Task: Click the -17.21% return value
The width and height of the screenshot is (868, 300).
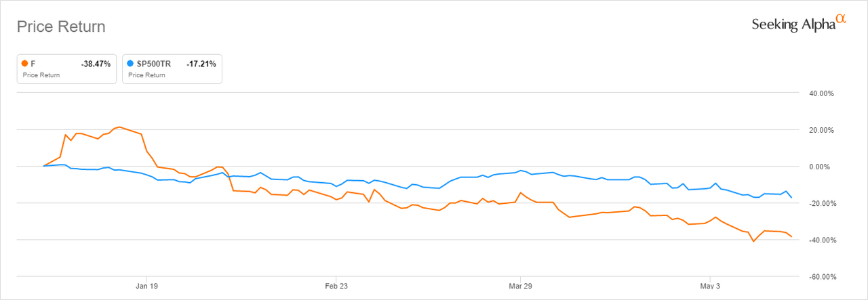Action: click(201, 64)
